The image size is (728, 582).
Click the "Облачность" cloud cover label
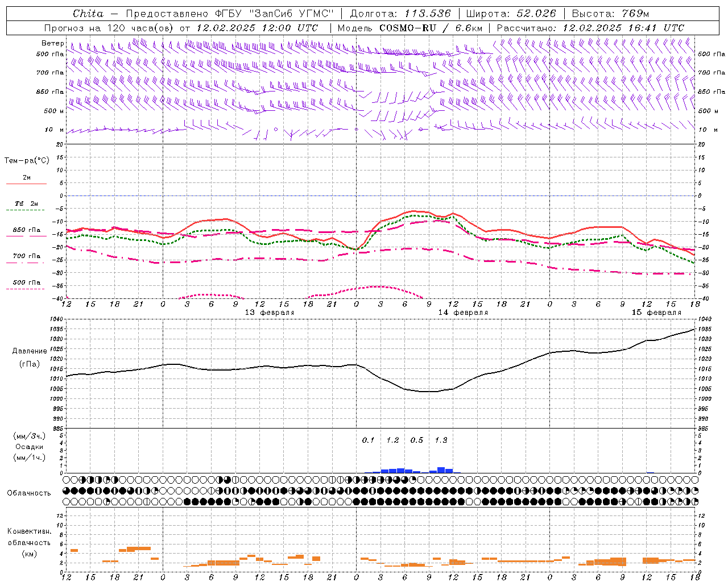29,493
